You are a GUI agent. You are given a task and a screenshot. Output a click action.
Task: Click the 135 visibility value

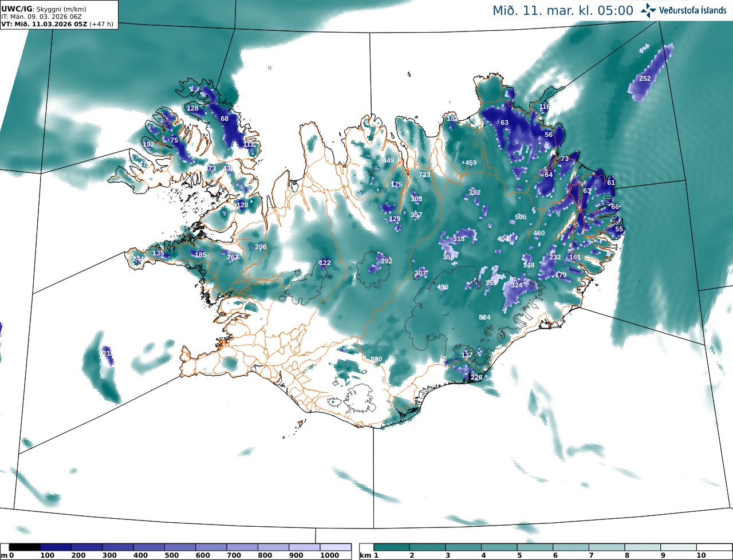click(x=159, y=253)
